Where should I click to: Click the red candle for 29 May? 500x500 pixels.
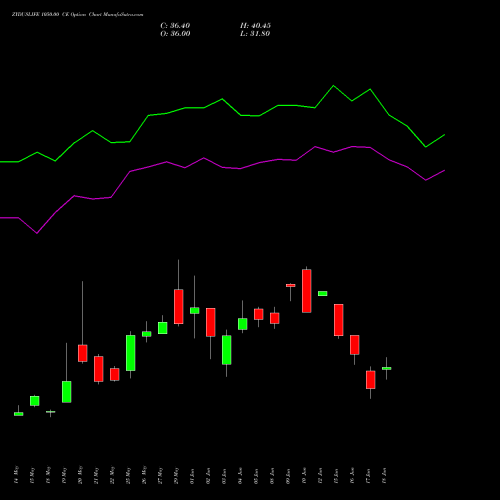coord(179,307)
